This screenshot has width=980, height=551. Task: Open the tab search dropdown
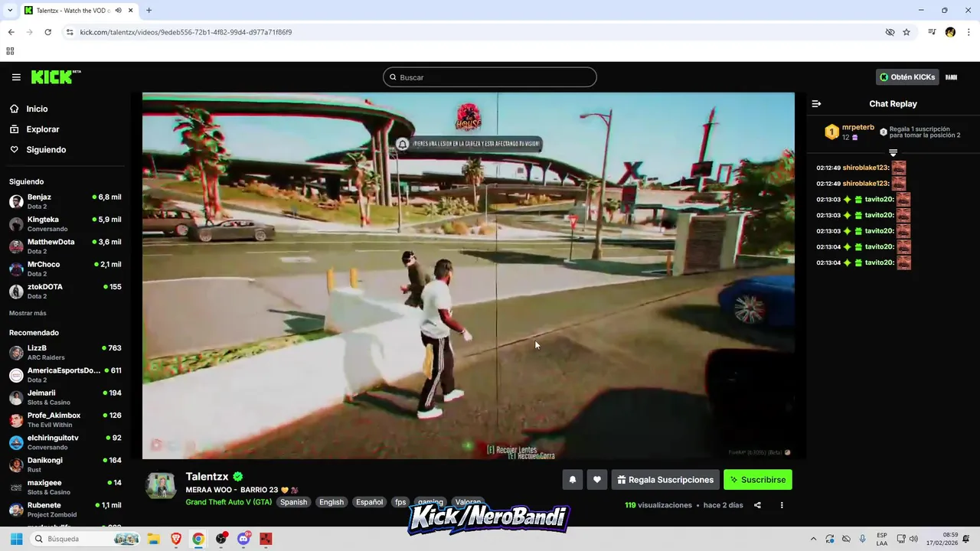point(10,11)
